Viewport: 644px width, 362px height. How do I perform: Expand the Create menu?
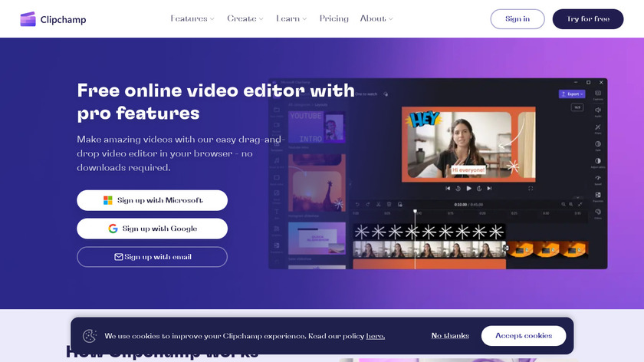pyautogui.click(x=245, y=19)
